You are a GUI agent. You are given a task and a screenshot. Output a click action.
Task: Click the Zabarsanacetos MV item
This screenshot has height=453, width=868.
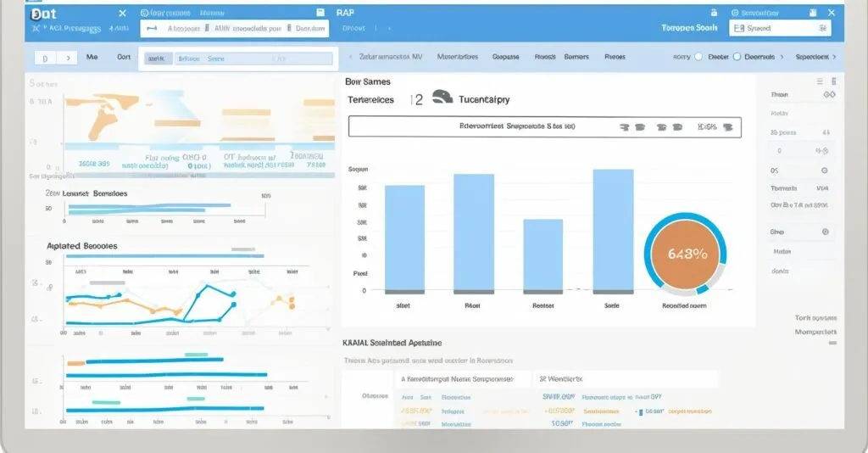click(x=391, y=57)
